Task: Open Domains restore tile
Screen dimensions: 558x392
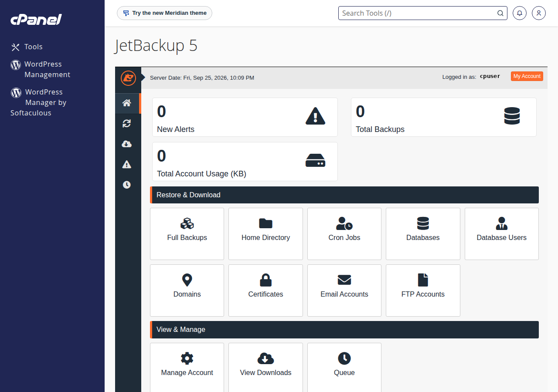Action: 187,291
